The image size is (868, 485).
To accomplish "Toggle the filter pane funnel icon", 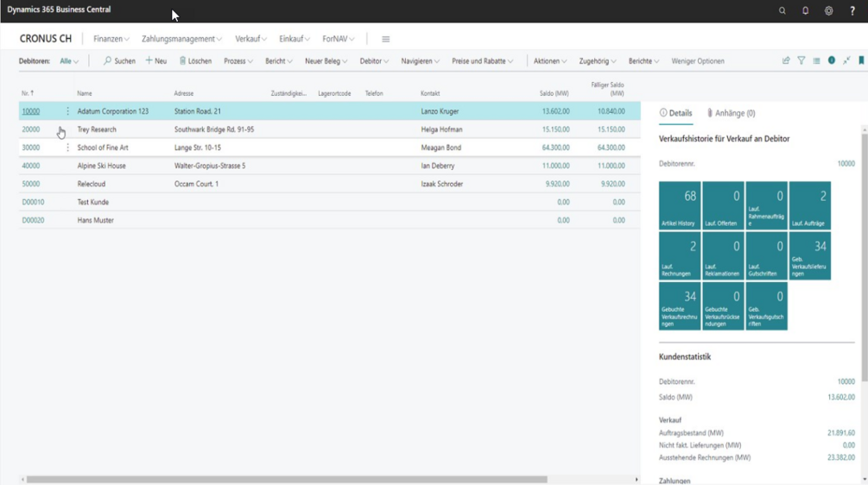I will point(801,60).
